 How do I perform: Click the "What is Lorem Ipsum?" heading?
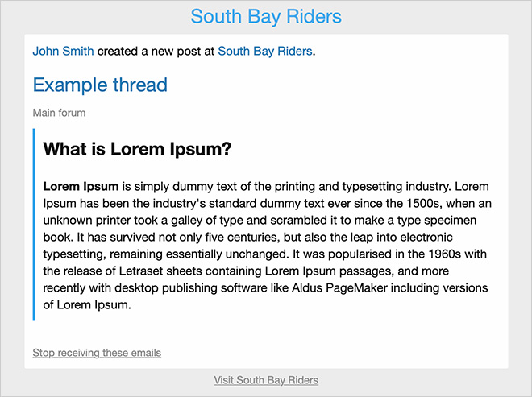(137, 149)
